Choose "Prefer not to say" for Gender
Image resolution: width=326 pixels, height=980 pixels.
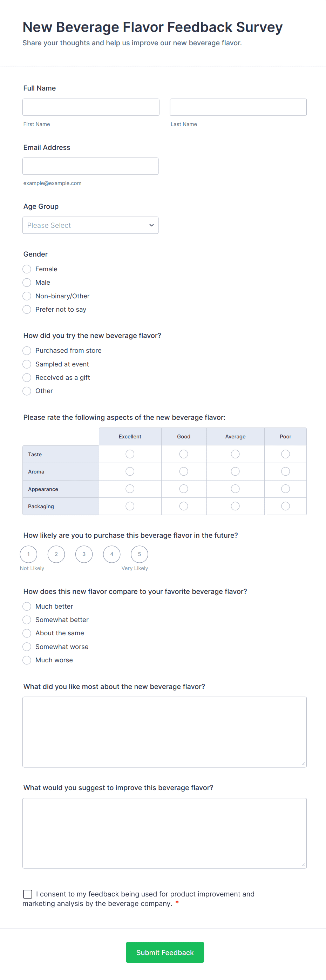(x=27, y=309)
